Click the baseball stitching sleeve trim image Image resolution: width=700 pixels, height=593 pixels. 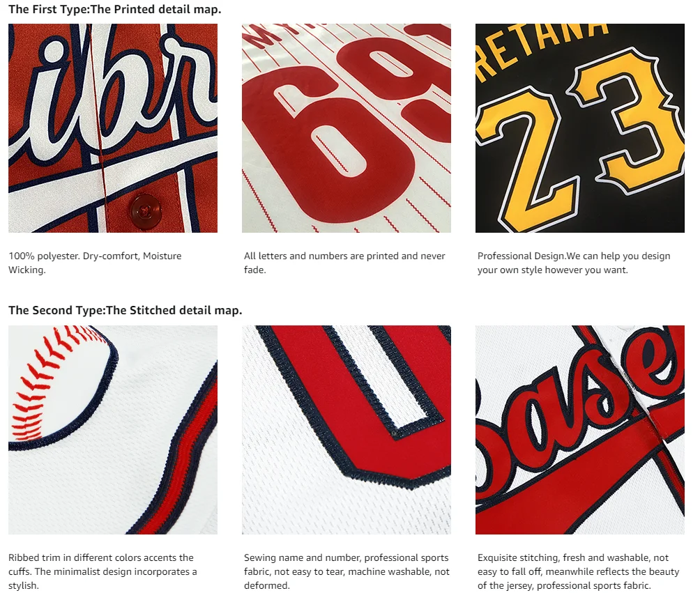pos(113,430)
